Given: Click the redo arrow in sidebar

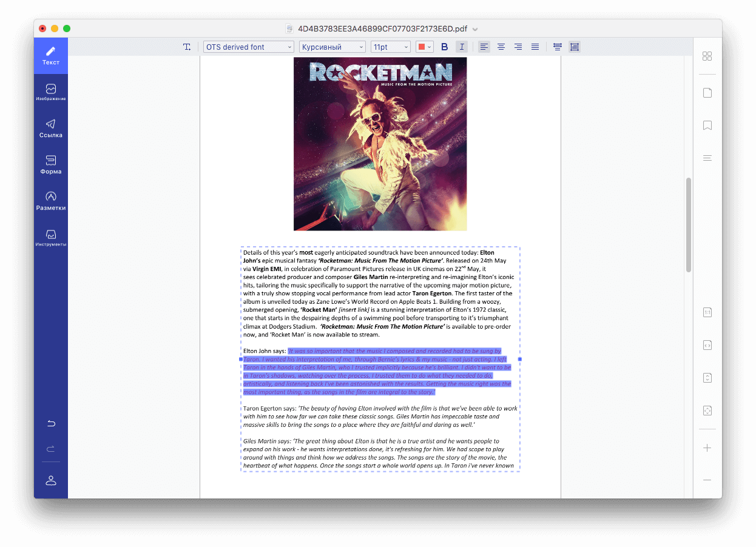Looking at the screenshot, I should (51, 449).
